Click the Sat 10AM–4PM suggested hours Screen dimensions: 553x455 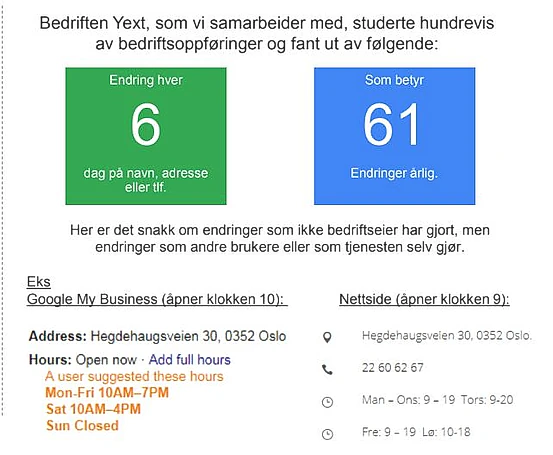pos(93,409)
